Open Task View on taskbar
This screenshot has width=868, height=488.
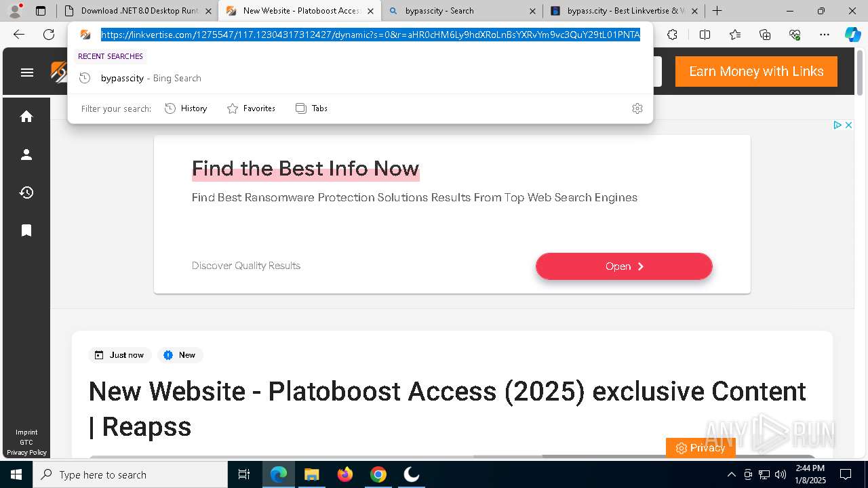tap(244, 474)
